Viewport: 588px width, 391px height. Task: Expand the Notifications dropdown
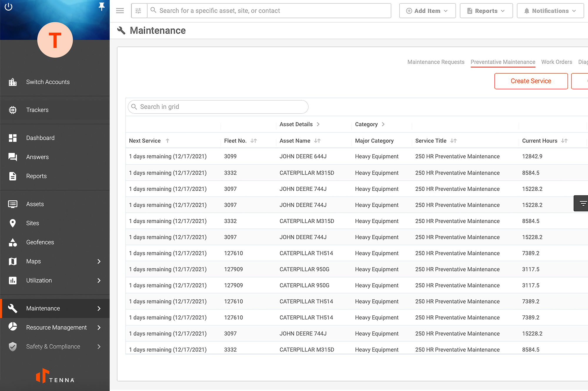point(550,11)
